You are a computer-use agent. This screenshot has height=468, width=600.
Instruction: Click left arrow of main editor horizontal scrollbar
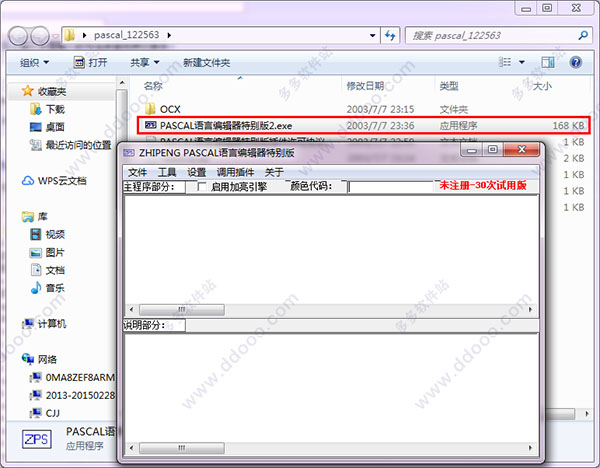(132, 309)
